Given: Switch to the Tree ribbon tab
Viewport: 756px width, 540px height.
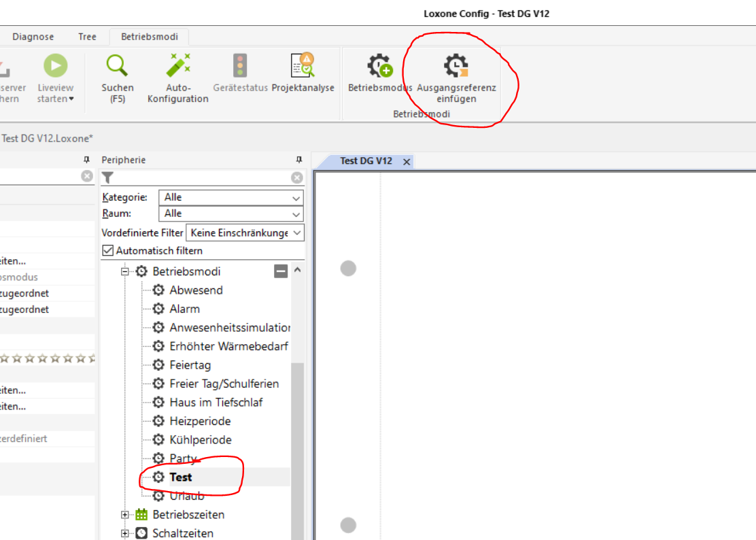Looking at the screenshot, I should click(87, 37).
